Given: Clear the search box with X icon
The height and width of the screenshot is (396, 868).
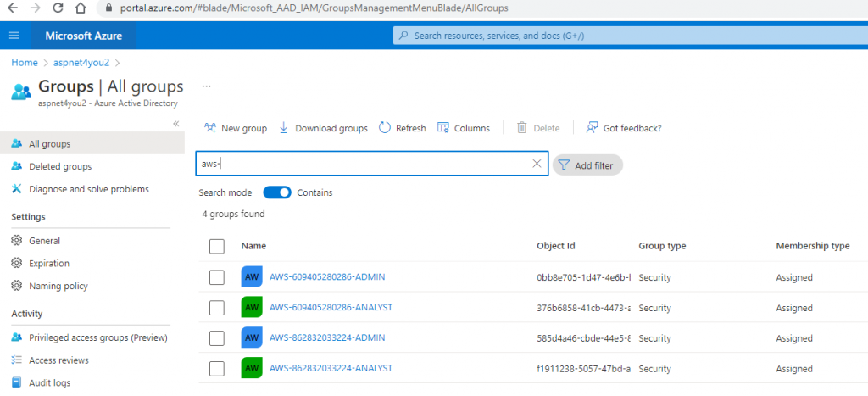Looking at the screenshot, I should (537, 164).
